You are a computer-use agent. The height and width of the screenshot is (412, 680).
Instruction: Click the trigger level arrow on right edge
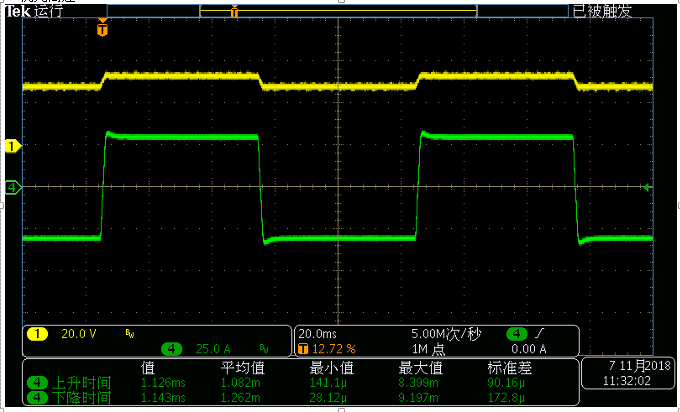point(652,187)
